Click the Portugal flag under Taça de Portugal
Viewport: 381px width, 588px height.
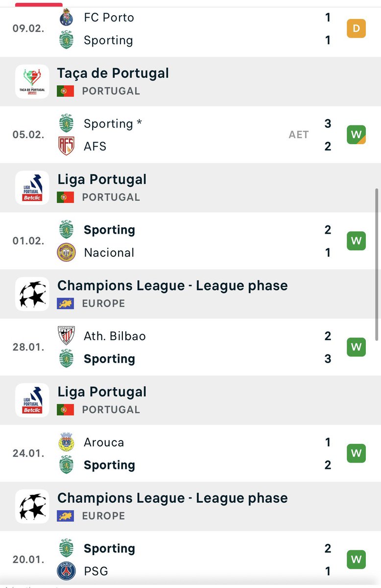(x=66, y=91)
